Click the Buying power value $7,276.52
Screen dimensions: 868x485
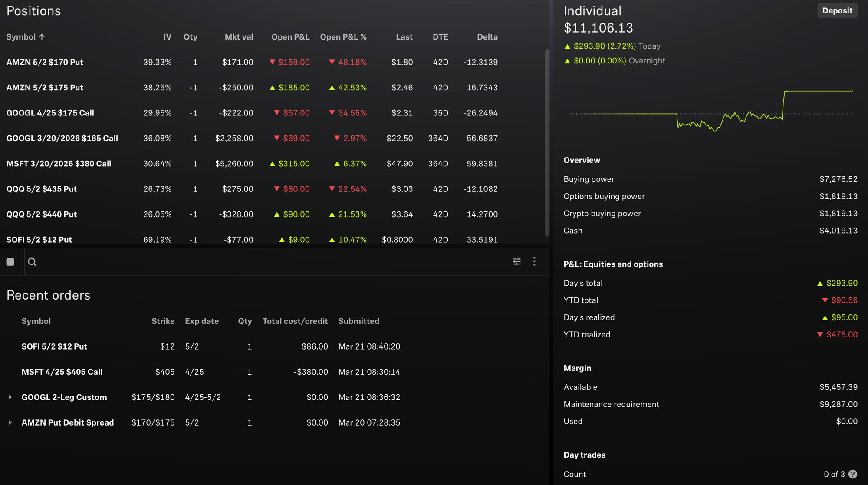click(838, 179)
